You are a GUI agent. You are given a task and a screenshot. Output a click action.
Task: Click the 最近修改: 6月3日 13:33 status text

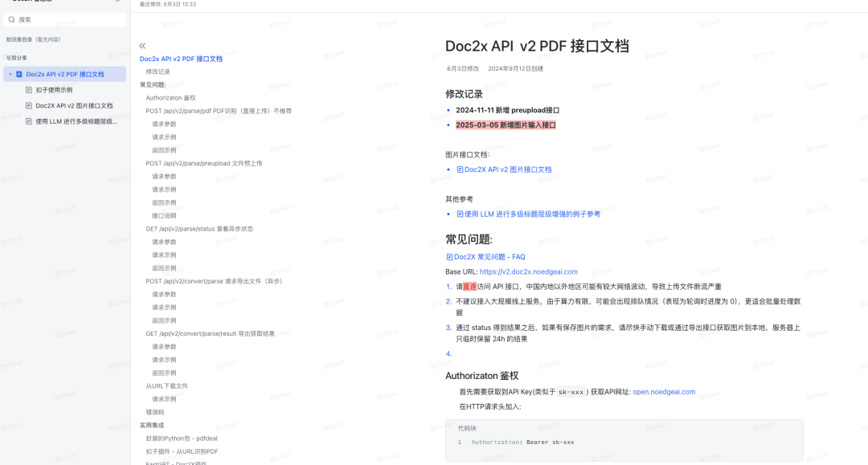(x=168, y=5)
